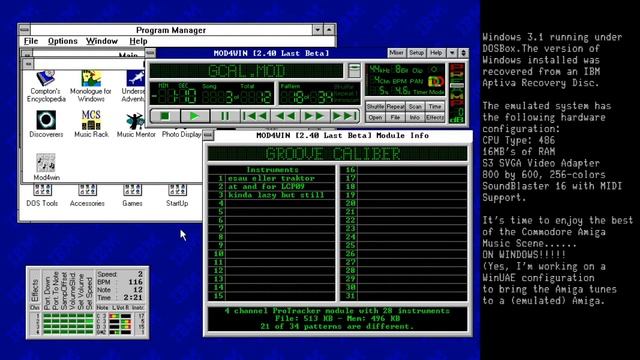Click the Open button in MOD4WIN

coord(375,118)
